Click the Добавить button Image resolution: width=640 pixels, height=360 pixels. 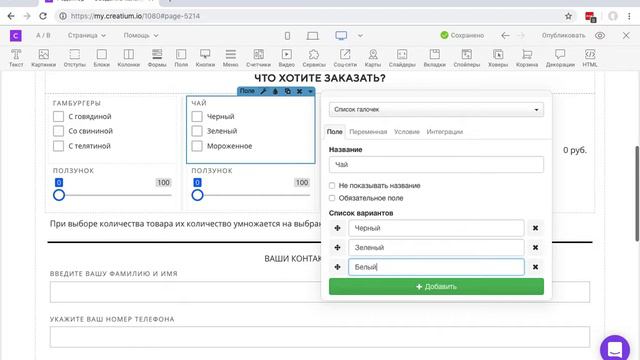[x=436, y=287]
